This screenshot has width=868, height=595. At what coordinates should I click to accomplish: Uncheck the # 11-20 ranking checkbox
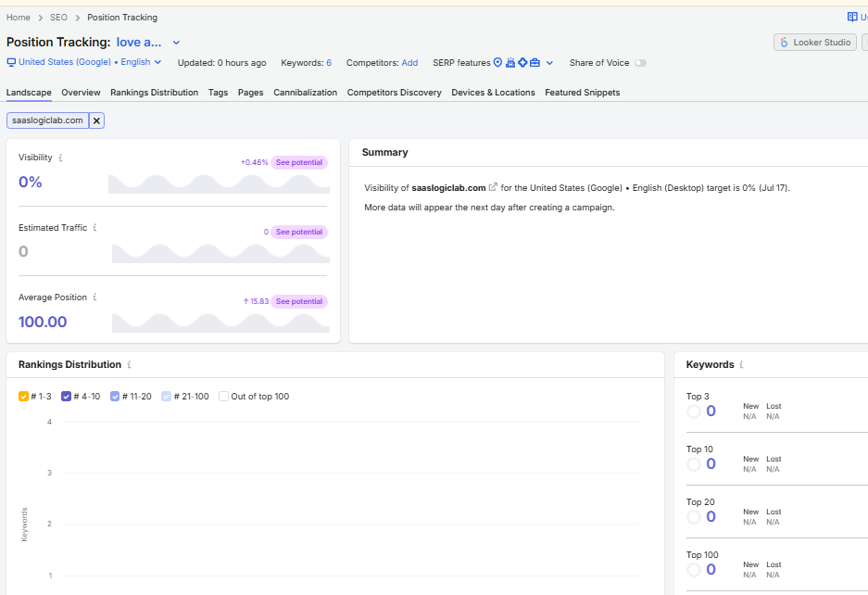[115, 396]
